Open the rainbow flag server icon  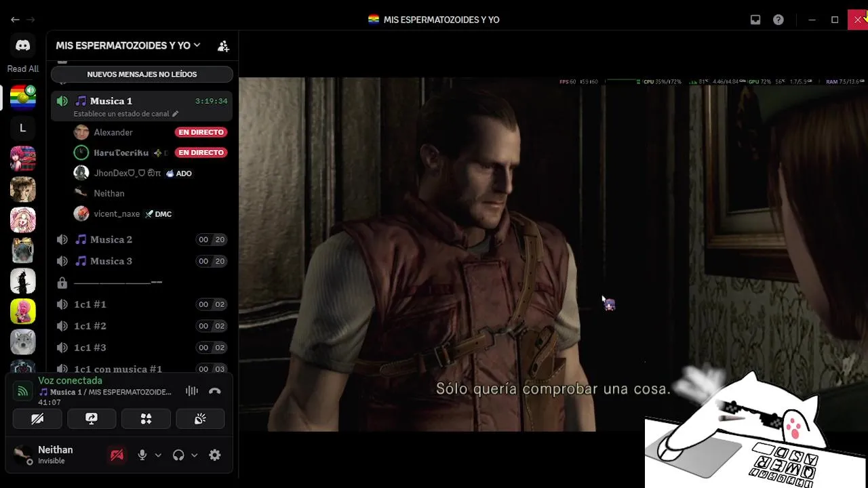click(22, 97)
